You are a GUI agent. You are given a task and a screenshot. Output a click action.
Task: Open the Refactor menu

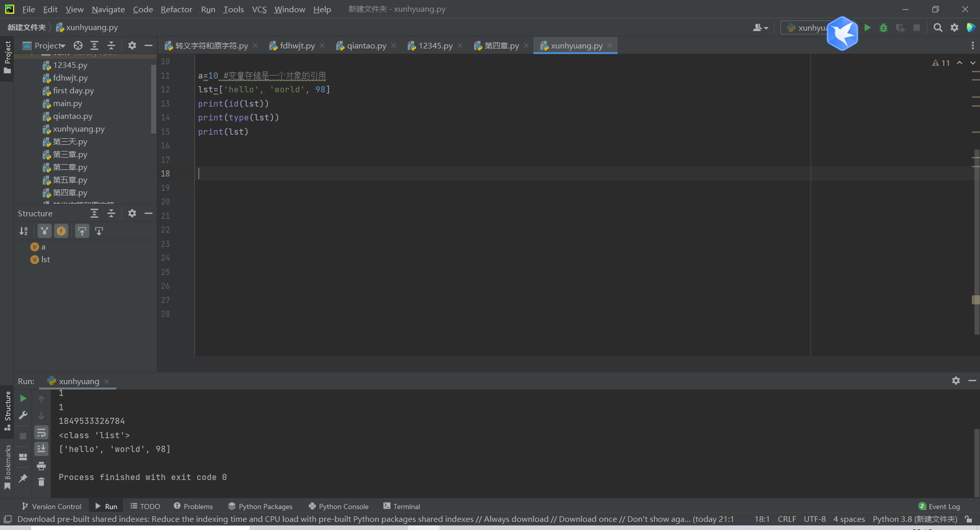point(176,9)
